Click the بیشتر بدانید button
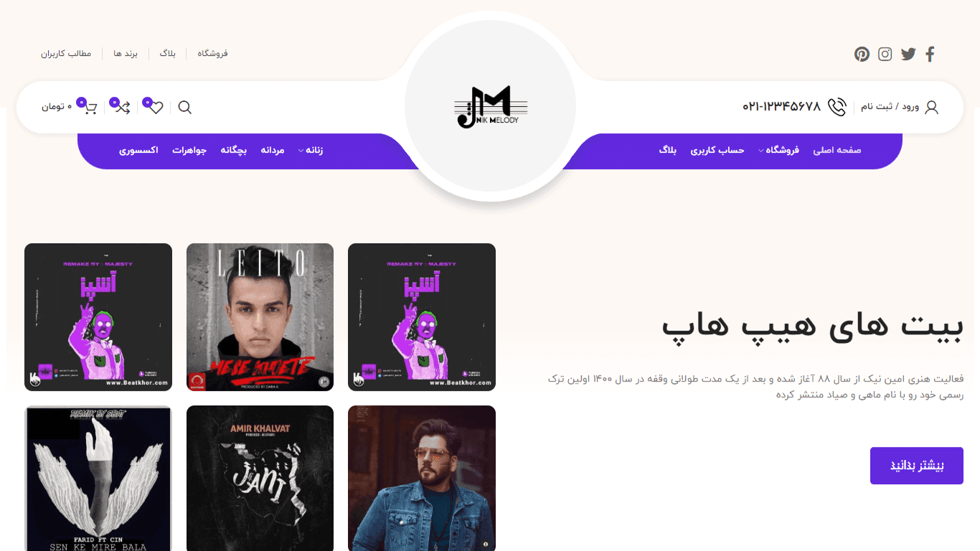Viewport: 980px width, 551px height. (x=917, y=466)
